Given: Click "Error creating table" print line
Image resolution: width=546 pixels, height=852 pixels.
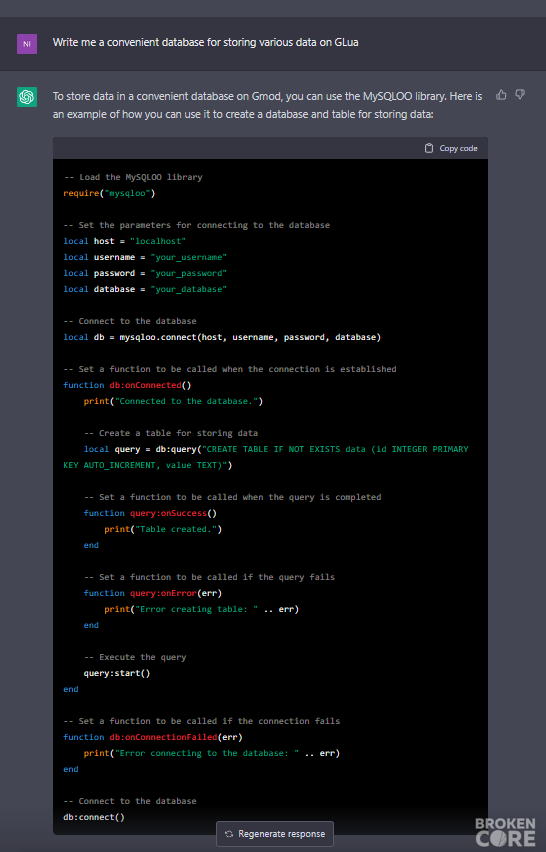Looking at the screenshot, I should tap(202, 610).
